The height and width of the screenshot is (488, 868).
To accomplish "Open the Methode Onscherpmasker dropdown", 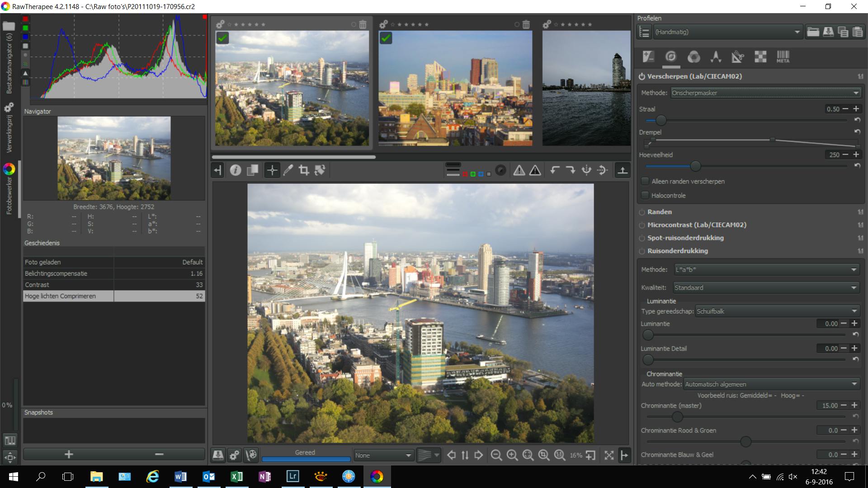I will coord(765,93).
